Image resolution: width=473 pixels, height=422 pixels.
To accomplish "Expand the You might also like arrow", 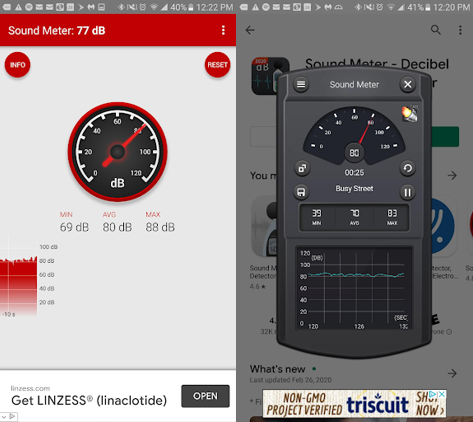I will [x=452, y=175].
